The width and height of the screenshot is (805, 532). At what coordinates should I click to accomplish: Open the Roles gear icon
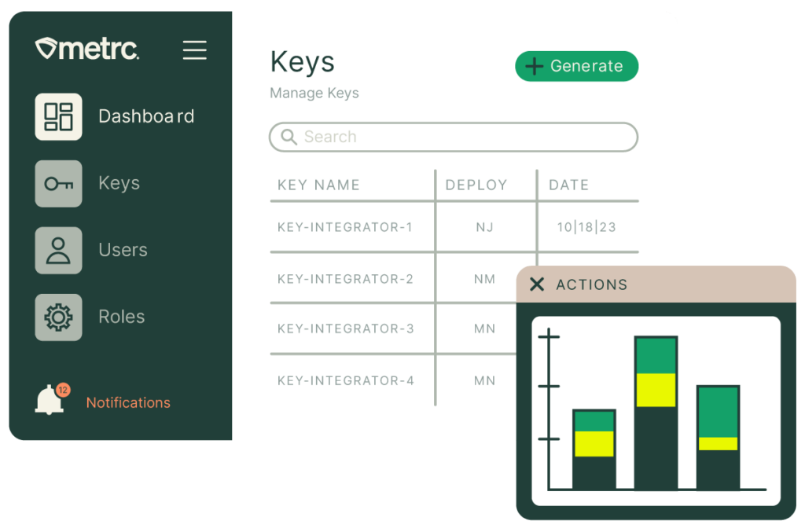click(x=58, y=317)
